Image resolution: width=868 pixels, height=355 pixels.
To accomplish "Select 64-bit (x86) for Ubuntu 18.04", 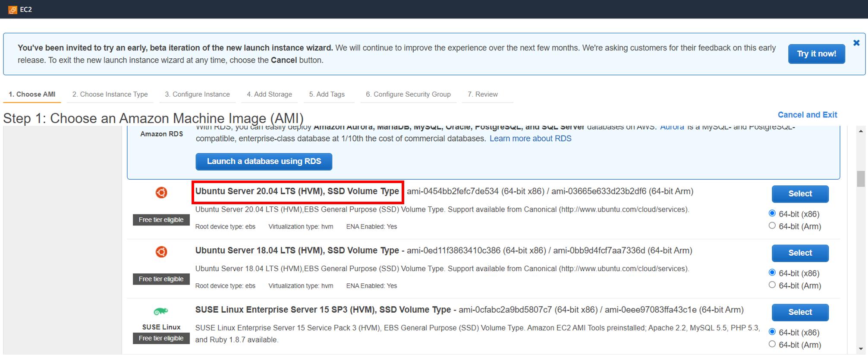I will click(x=772, y=273).
